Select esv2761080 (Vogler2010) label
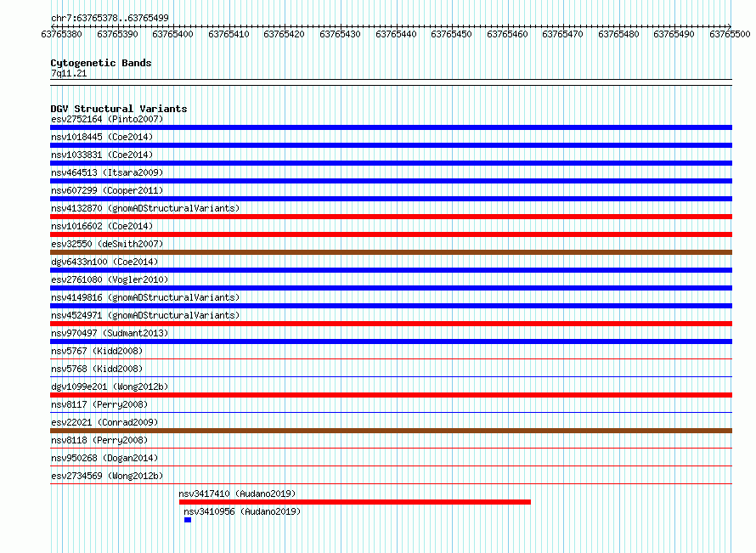Viewport: 756px width, 553px height. coord(110,279)
